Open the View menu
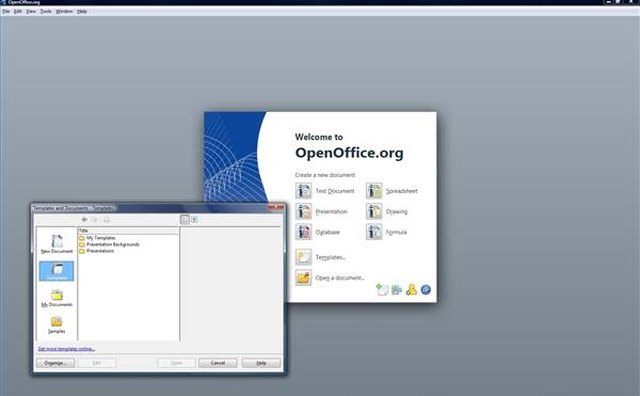 [x=31, y=11]
